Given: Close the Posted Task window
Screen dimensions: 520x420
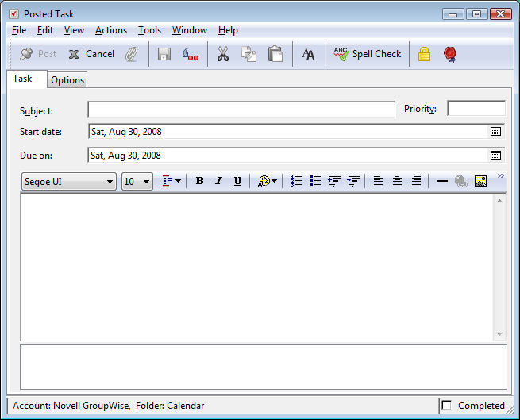Looking at the screenshot, I should 501,14.
